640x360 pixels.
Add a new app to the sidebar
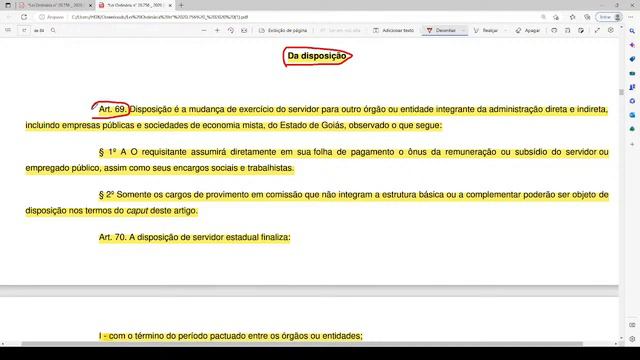coord(632,144)
